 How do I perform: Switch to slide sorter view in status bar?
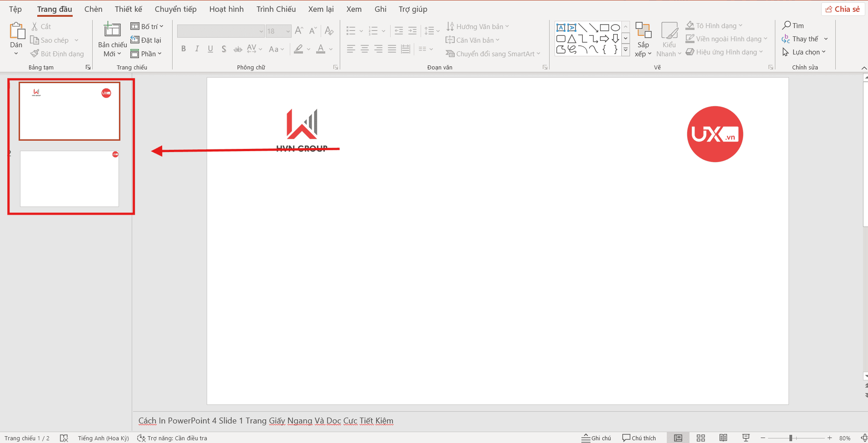[701, 438]
